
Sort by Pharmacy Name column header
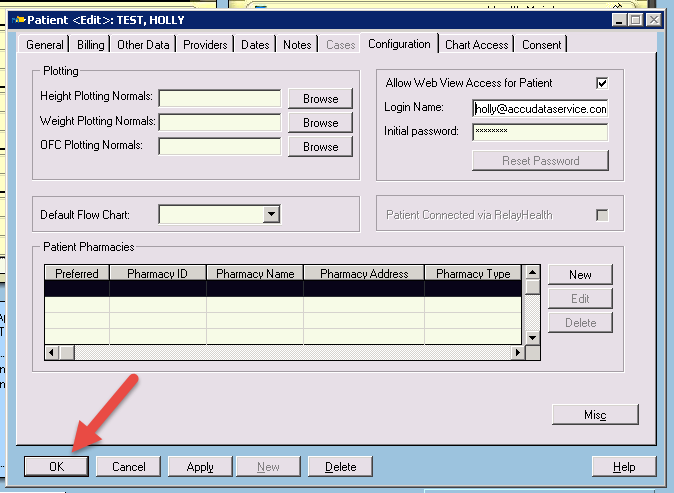(255, 273)
